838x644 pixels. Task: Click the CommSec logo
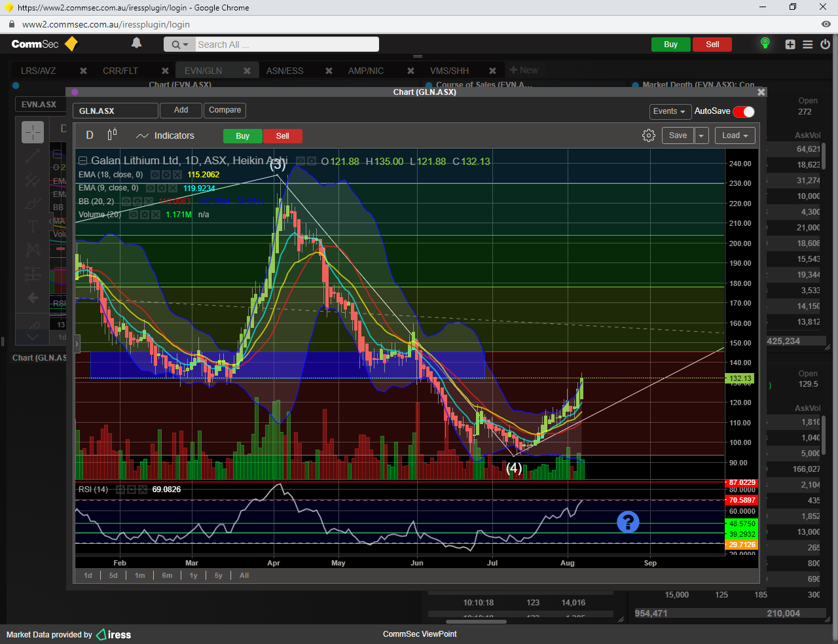[x=45, y=44]
